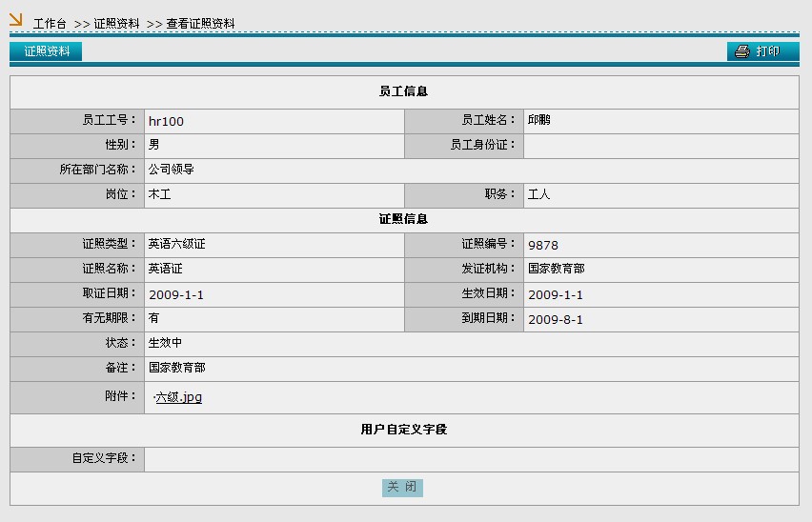Click the 证照类型 value 英语六级证
Image resolution: width=812 pixels, height=522 pixels.
[x=176, y=245]
